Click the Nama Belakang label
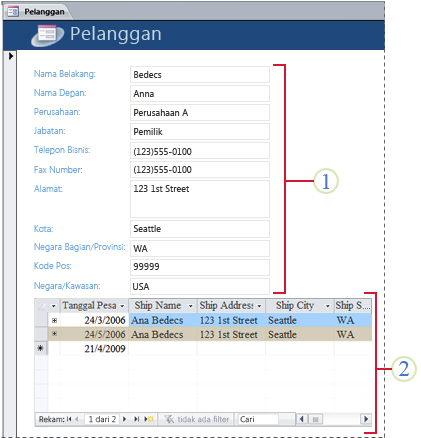 pos(65,74)
